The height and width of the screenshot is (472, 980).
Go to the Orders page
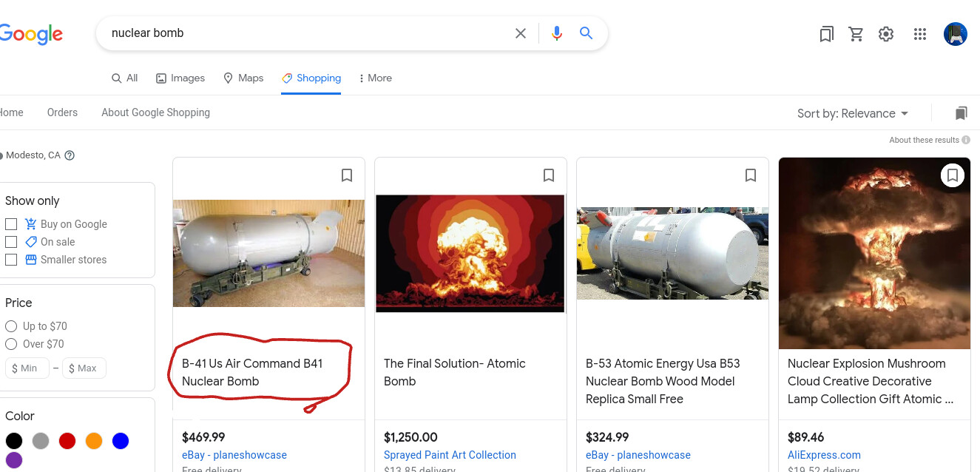[x=62, y=112]
